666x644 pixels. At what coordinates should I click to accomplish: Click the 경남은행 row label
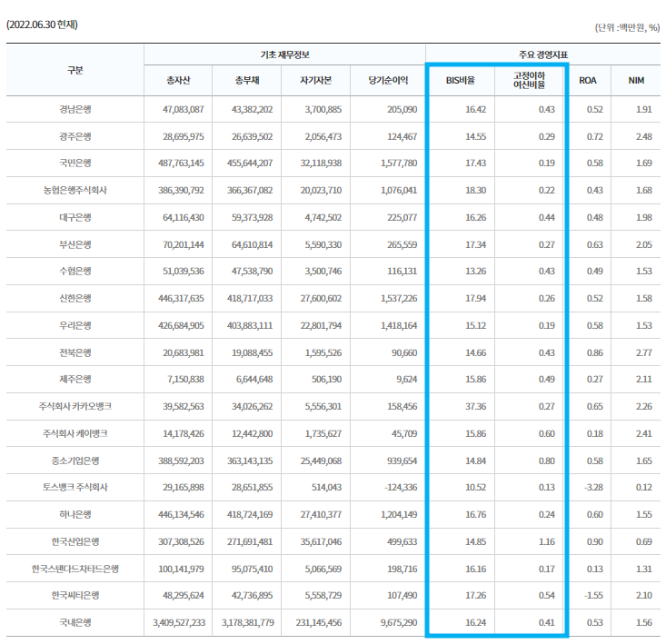[x=75, y=110]
